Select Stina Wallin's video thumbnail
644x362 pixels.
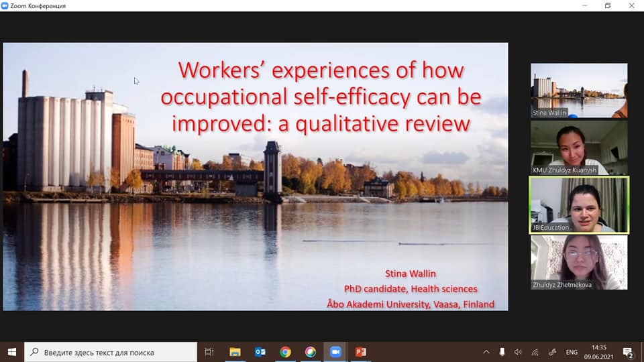579,90
